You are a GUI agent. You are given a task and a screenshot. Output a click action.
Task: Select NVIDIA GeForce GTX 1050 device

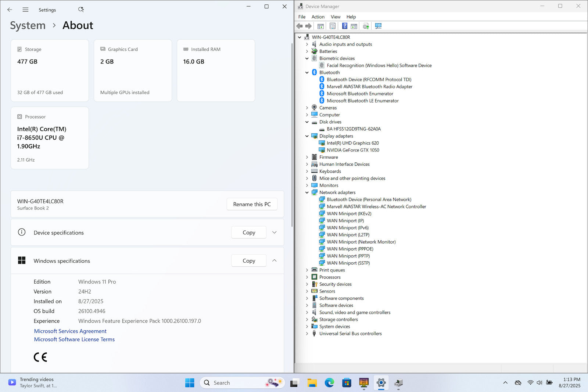click(353, 150)
